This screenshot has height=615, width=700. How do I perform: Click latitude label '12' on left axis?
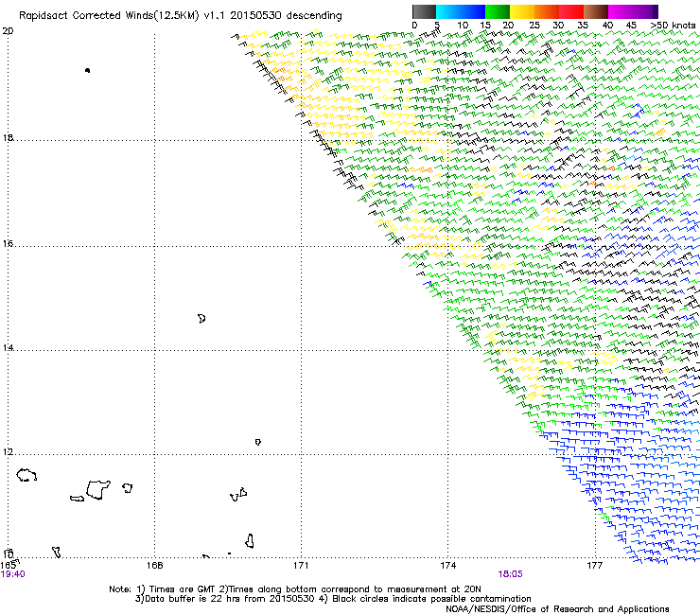pos(8,452)
